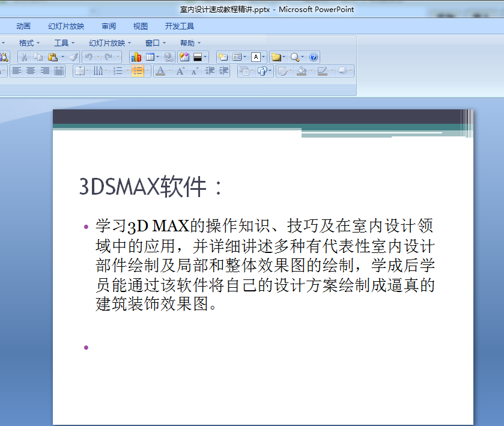Open the 幻灯片放映 classic menu
Viewport: 504px width, 426px height.
point(110,43)
